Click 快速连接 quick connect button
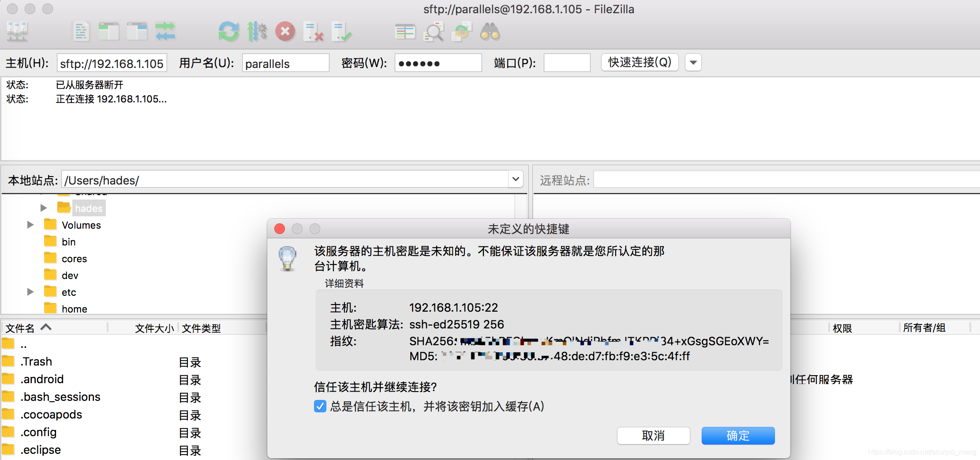The height and width of the screenshot is (460, 980). [640, 62]
